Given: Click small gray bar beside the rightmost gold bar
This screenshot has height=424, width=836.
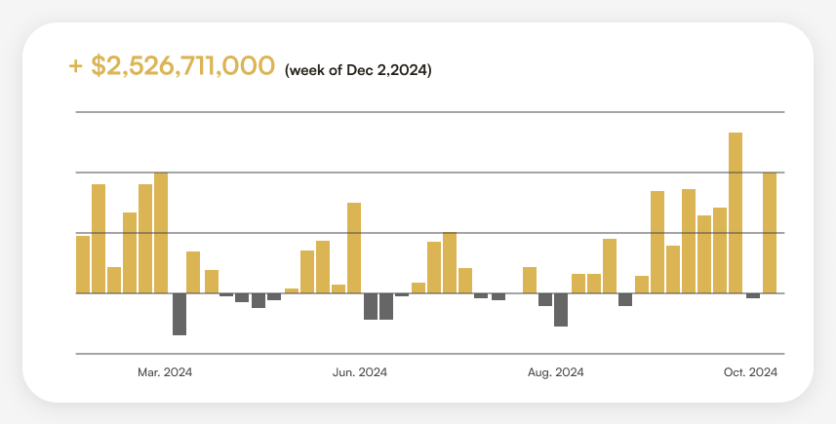Looking at the screenshot, I should [x=753, y=296].
